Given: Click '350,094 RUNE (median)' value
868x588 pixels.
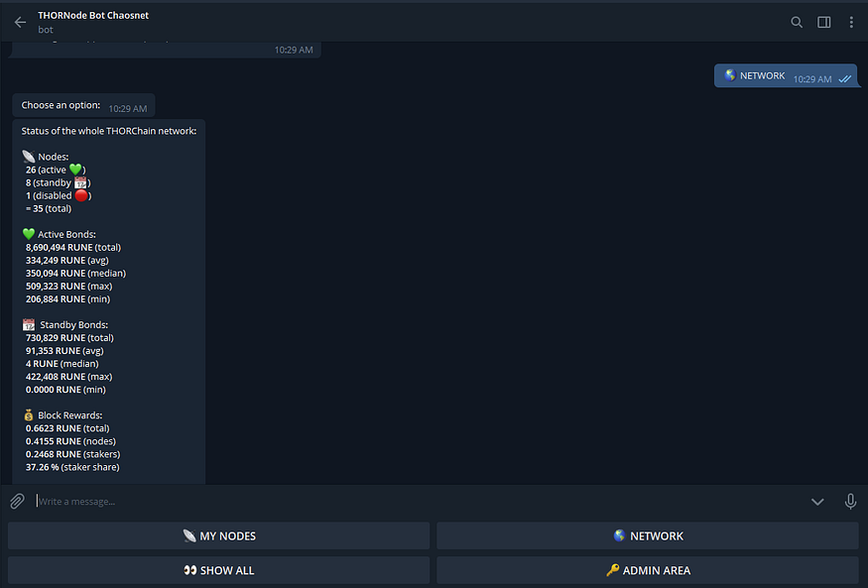Looking at the screenshot, I should pyautogui.click(x=75, y=274).
